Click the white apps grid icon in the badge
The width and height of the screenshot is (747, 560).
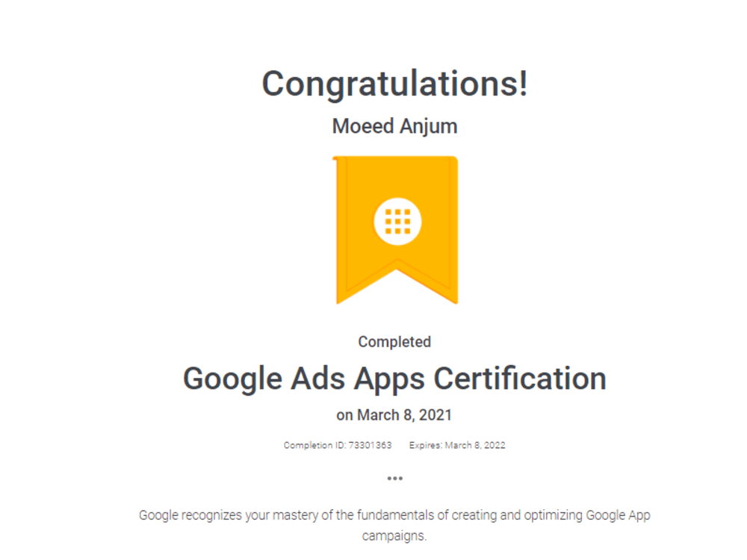coord(397,222)
